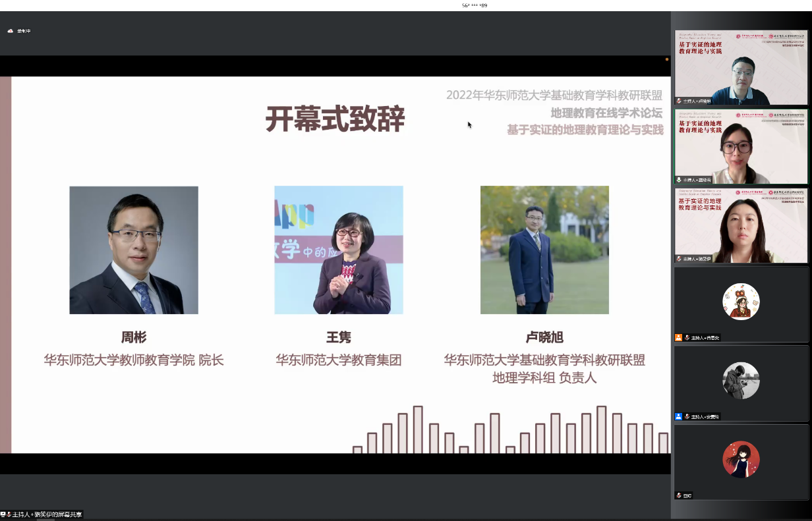Click 华东师范大学基础教育学科教研联盟 under 卢晓旭's name

[544, 360]
